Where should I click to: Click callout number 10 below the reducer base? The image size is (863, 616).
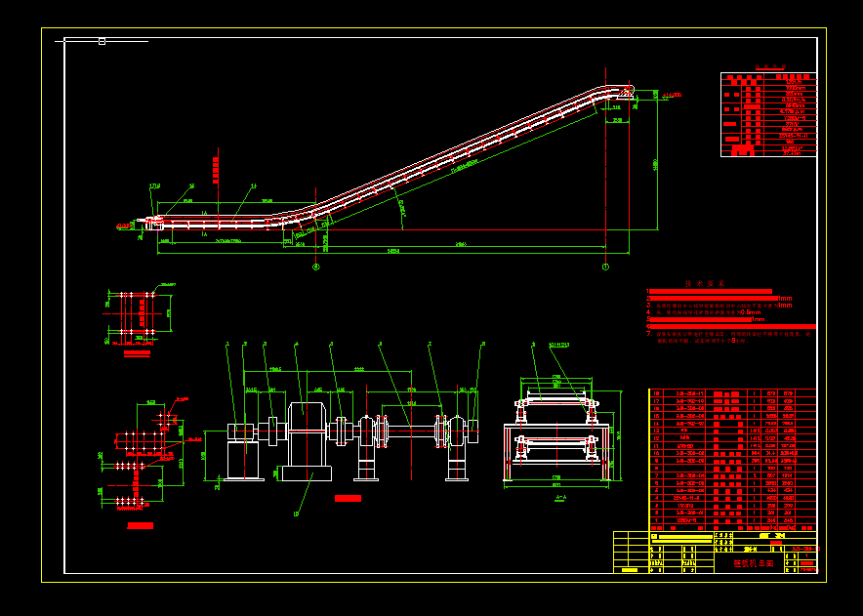[296, 513]
